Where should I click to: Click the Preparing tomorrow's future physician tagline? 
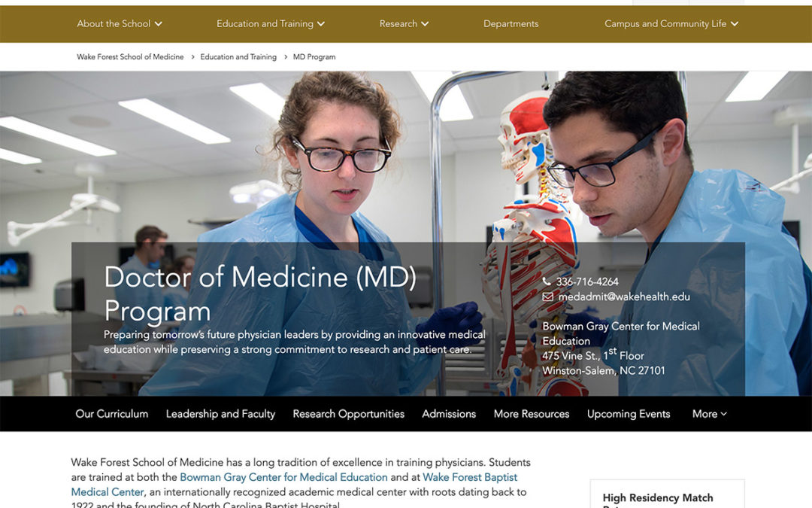click(x=295, y=342)
